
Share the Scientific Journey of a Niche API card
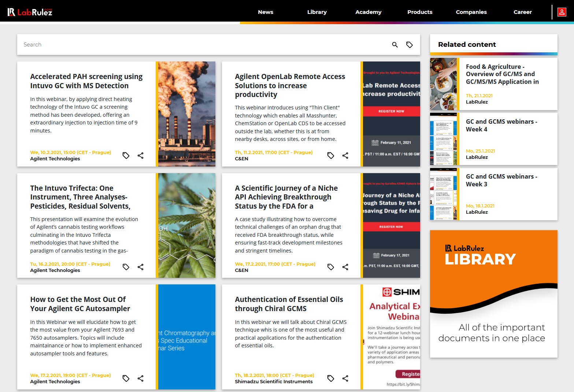345,267
